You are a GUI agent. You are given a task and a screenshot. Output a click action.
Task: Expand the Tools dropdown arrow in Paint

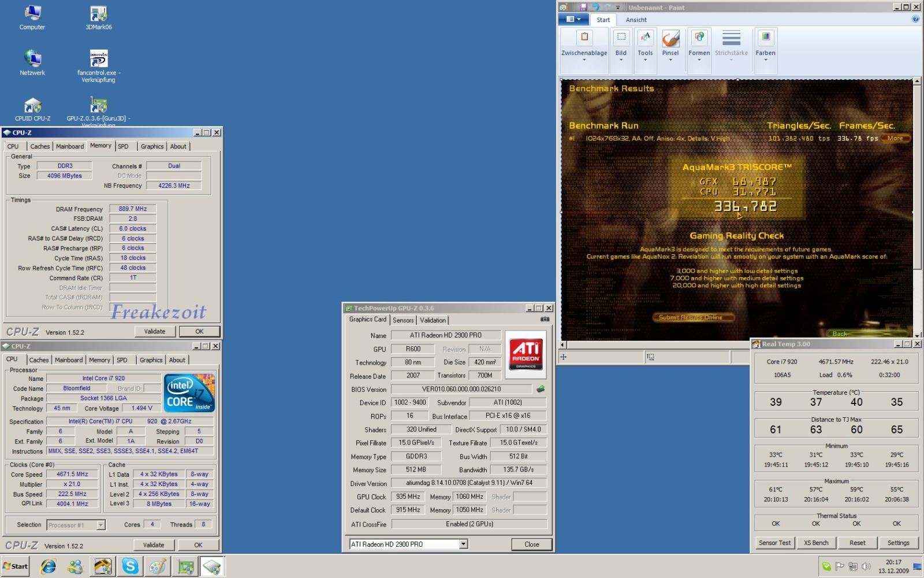click(645, 60)
